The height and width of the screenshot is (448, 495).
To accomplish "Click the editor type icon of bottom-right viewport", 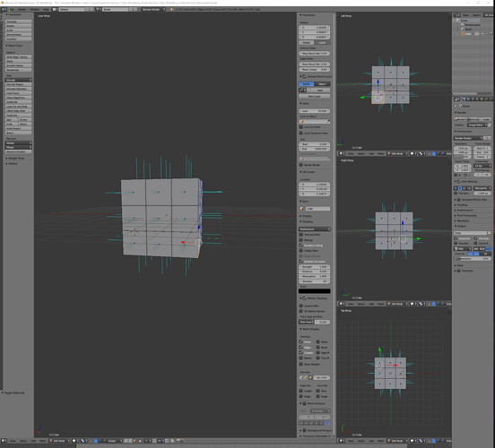I will click(x=342, y=441).
